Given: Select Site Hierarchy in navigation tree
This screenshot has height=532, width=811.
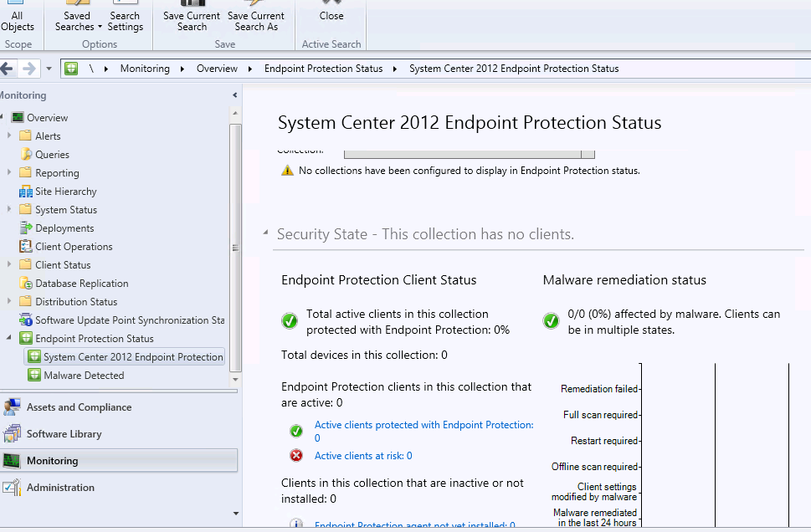Looking at the screenshot, I should (65, 192).
